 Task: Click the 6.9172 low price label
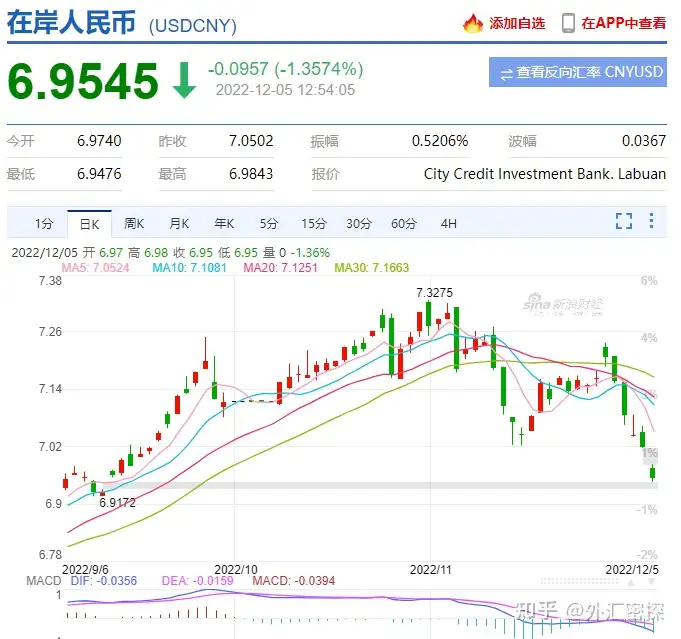(x=117, y=503)
